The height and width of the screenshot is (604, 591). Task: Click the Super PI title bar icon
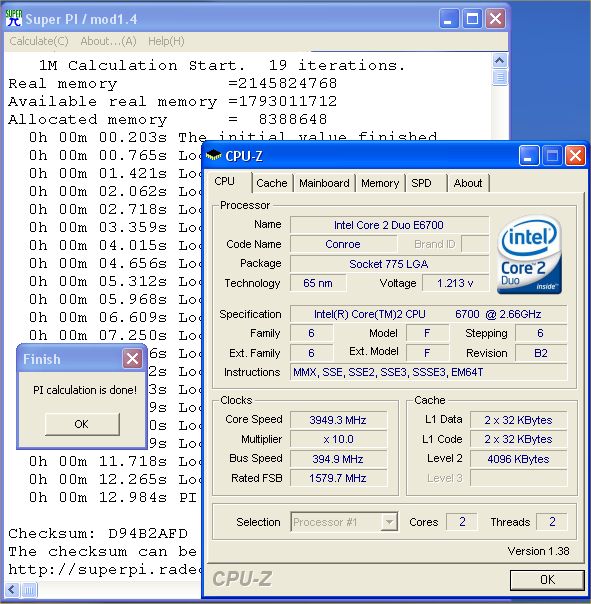(x=14, y=18)
